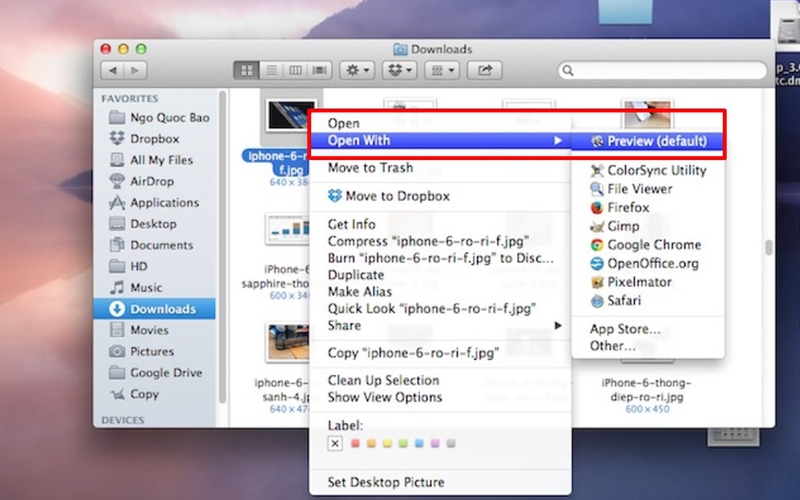Click into the Finder search field
Screen dimensions: 800x500
pyautogui.click(x=662, y=70)
